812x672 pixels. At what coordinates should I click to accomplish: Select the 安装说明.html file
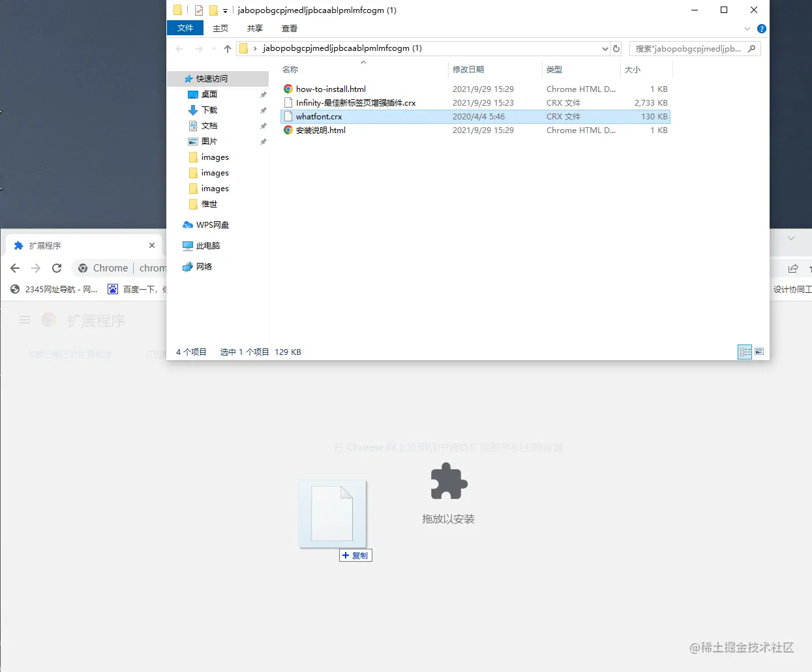click(x=475, y=130)
